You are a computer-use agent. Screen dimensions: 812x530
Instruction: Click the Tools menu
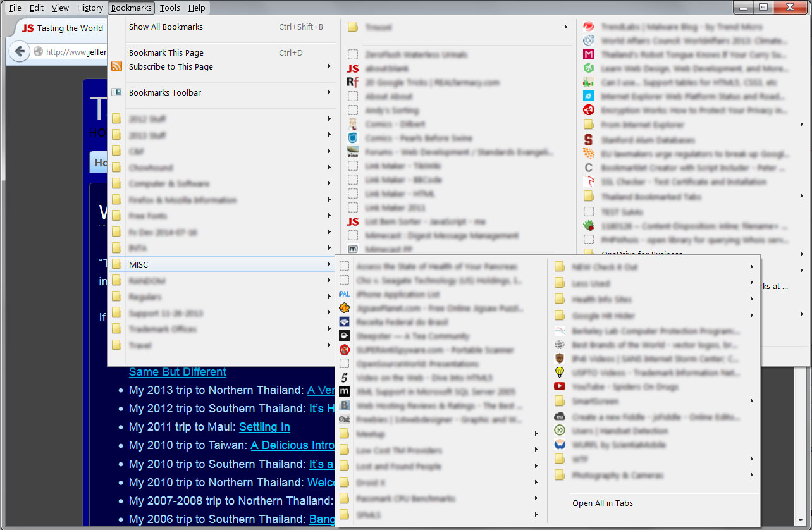tap(169, 8)
